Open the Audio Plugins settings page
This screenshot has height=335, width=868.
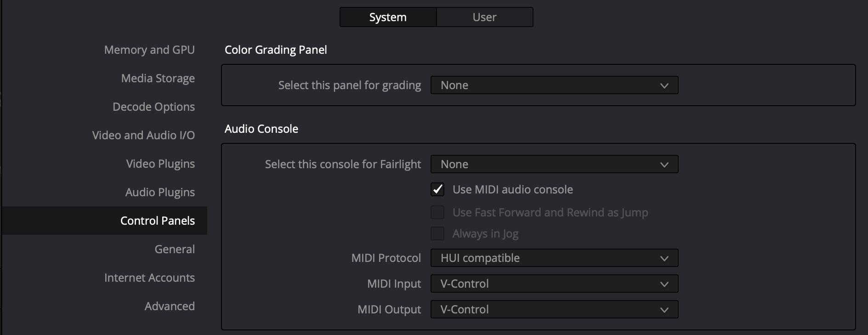point(159,192)
